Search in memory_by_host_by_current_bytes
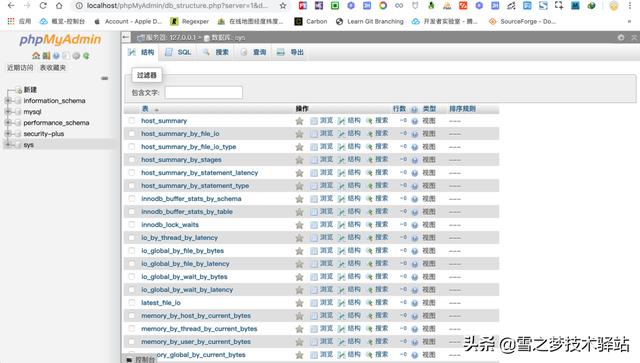Screen dimensions: 640x363 point(377,316)
